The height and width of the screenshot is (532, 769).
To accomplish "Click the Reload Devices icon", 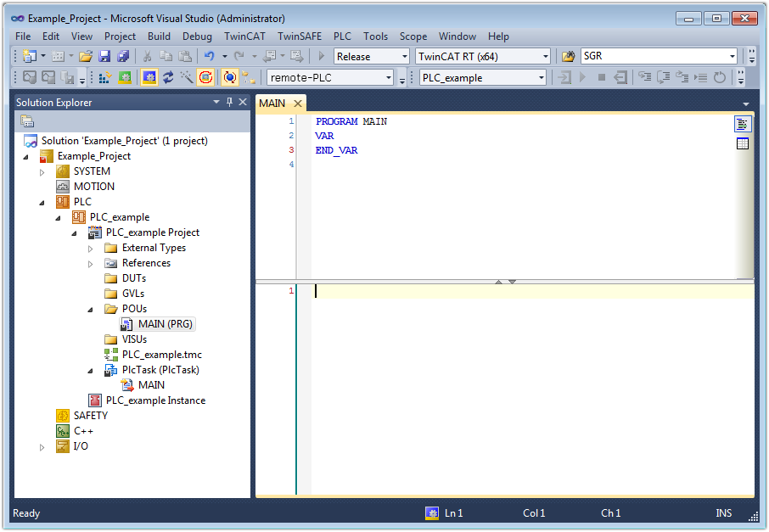I will click(x=168, y=77).
